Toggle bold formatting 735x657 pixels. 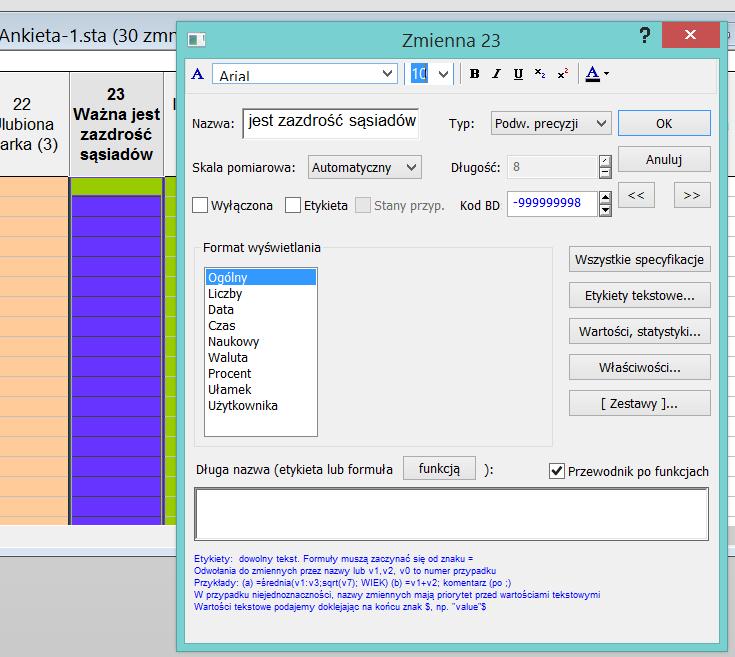point(474,74)
